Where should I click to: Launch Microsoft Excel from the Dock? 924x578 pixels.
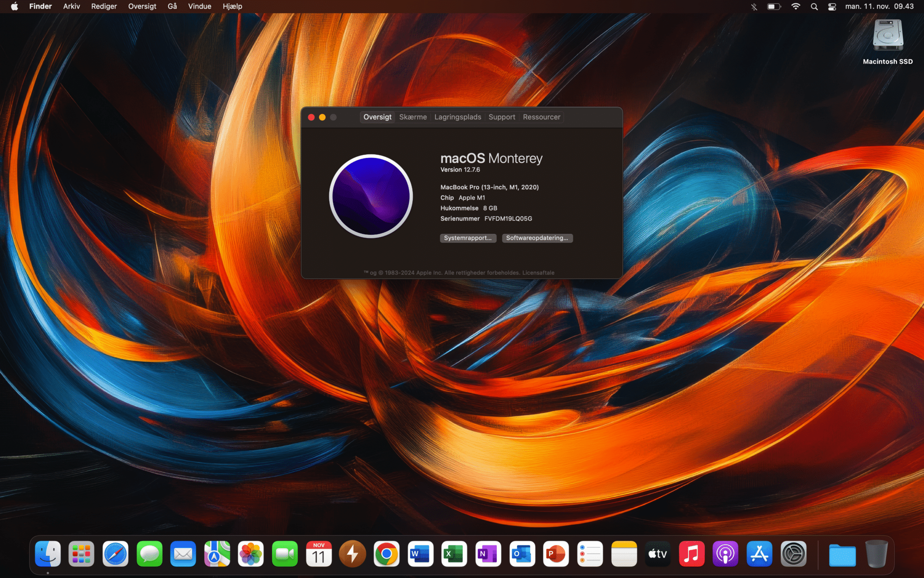point(454,554)
